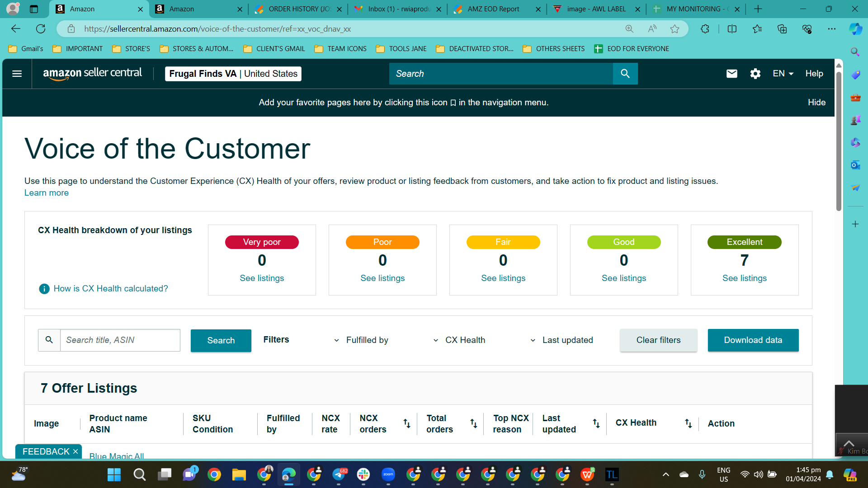Start Read aloud from the address bar

tap(652, 29)
